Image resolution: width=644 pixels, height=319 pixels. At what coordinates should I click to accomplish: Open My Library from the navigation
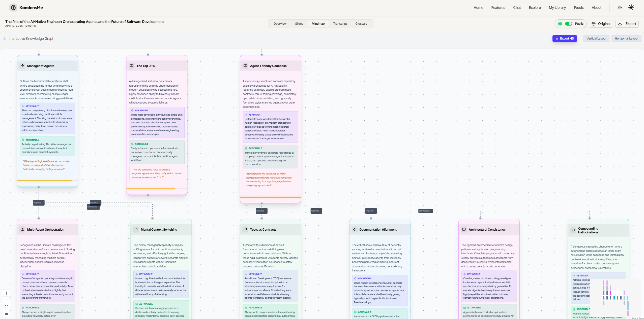pyautogui.click(x=557, y=8)
